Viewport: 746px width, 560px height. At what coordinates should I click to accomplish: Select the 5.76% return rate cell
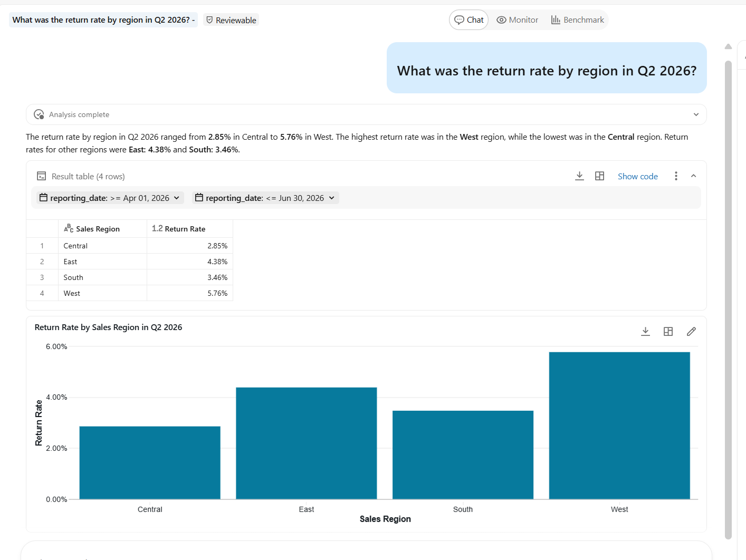(190, 293)
